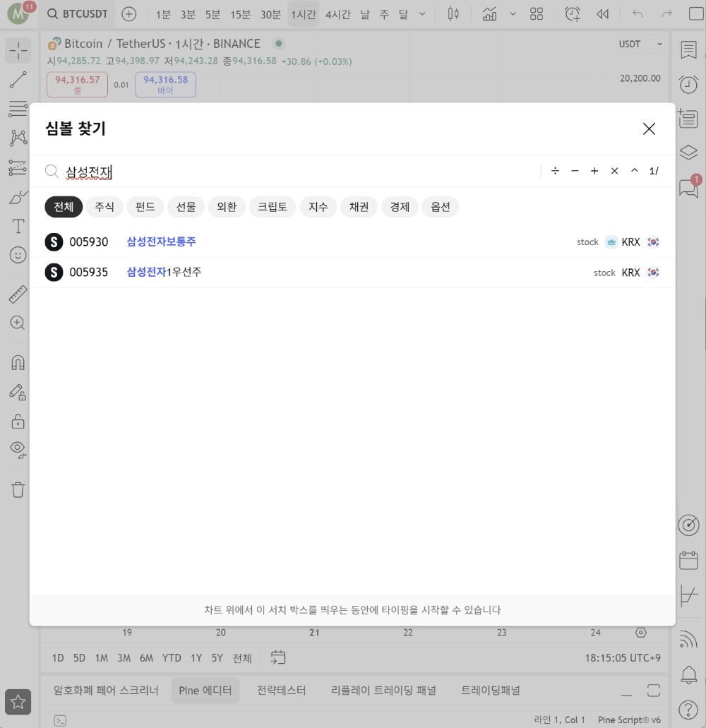Click the 94,316.58 buy button
Image resolution: width=706 pixels, height=728 pixels.
166,85
